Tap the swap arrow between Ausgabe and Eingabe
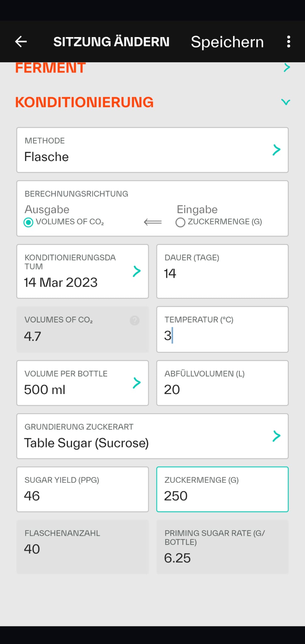This screenshot has width=305, height=644. [x=153, y=222]
